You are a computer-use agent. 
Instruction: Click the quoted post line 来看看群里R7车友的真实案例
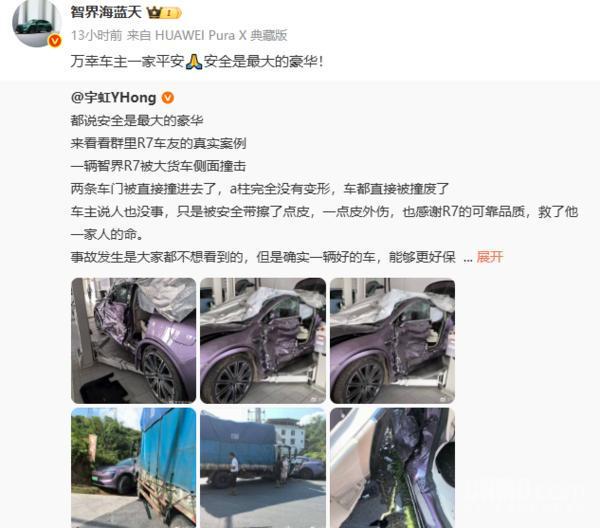pyautogui.click(x=158, y=143)
